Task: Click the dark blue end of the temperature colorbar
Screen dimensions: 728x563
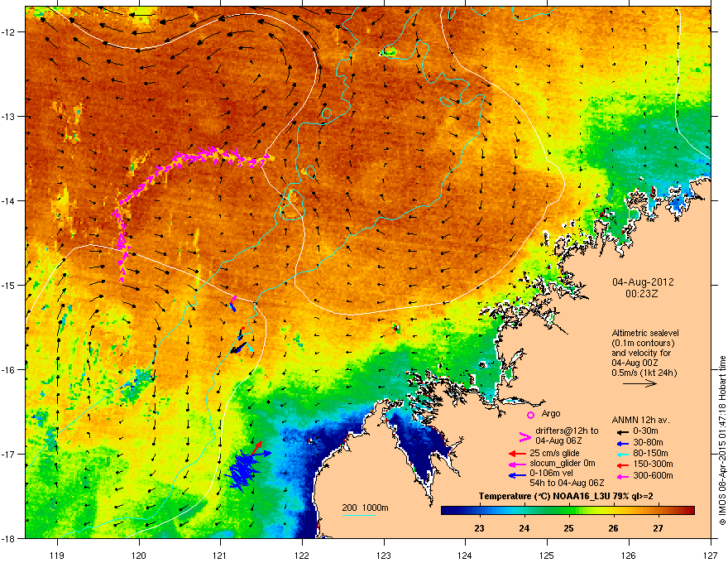Action: pos(447,511)
